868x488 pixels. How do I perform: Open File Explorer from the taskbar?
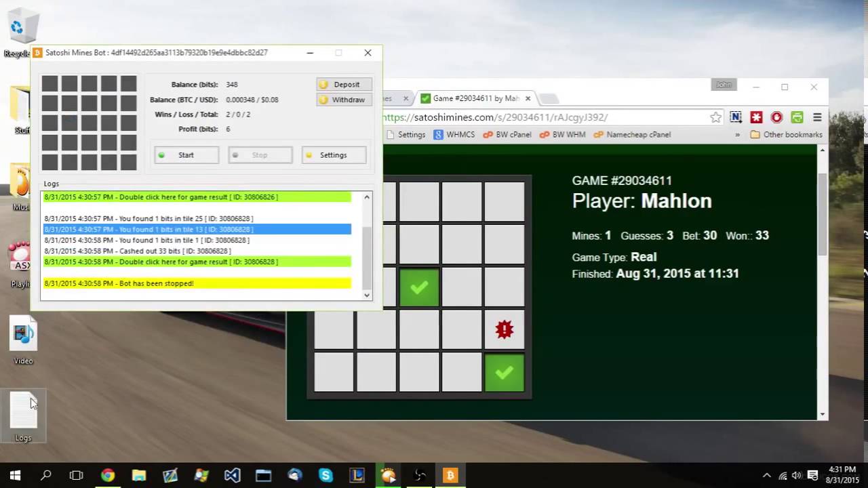pyautogui.click(x=139, y=476)
